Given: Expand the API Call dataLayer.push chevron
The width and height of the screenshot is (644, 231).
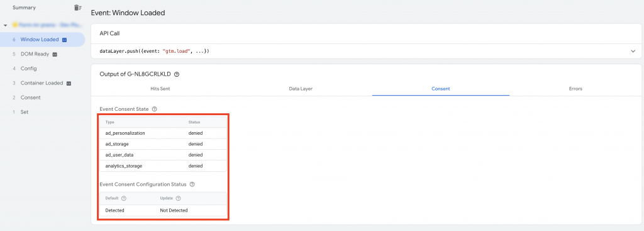Looking at the screenshot, I should [x=633, y=52].
